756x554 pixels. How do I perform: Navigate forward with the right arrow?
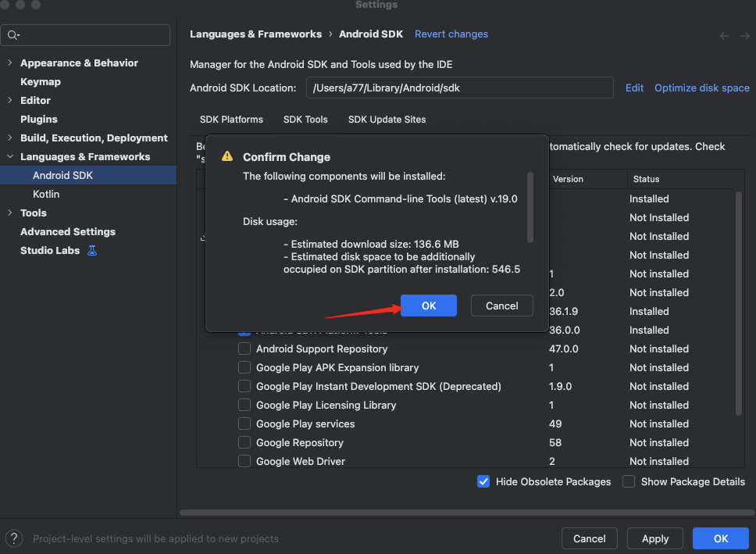(x=745, y=36)
